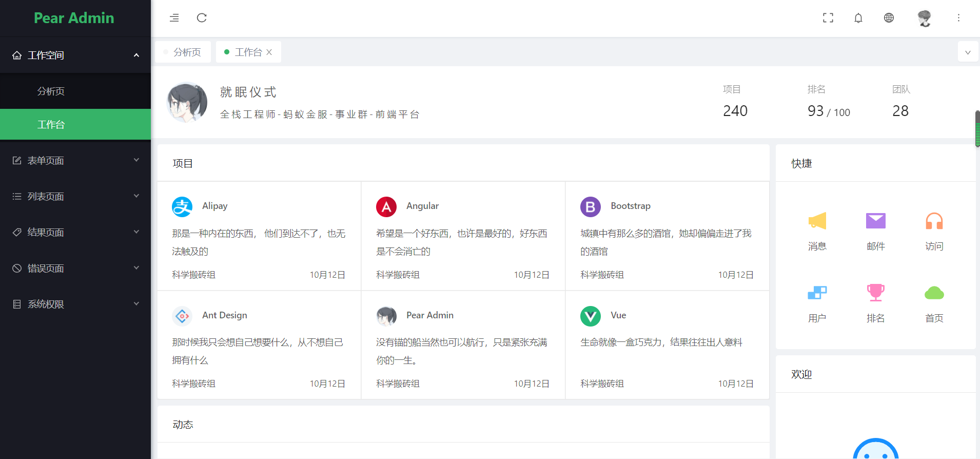Click the tag icon beside 结果页面
This screenshot has height=459, width=980.
coord(17,232)
